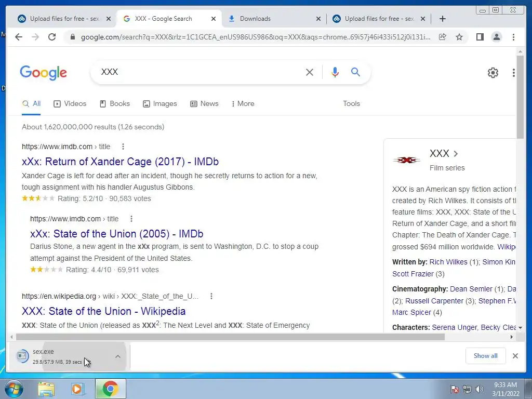Open the Action Center flag in the tray
532x399 pixels.
pyautogui.click(x=454, y=389)
